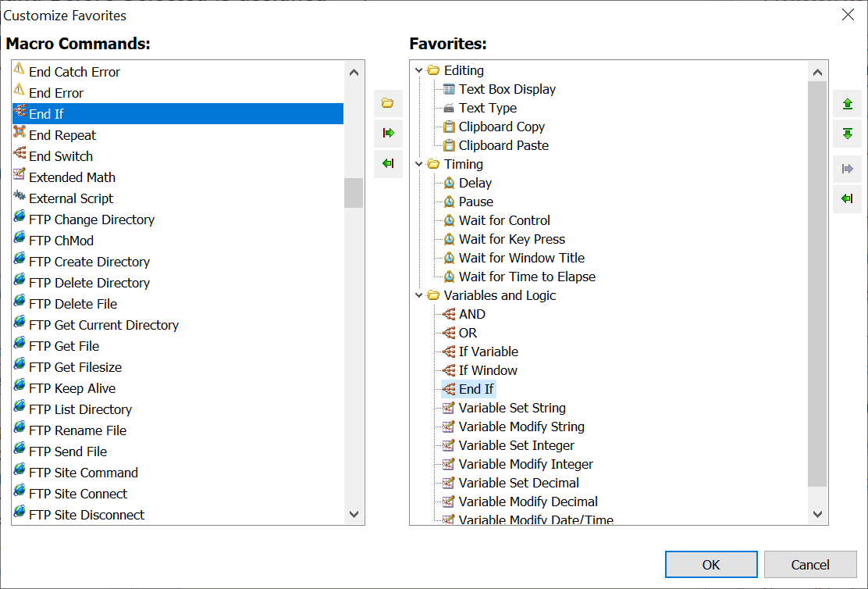Collapse the Timing folder in Favorites

tap(419, 164)
